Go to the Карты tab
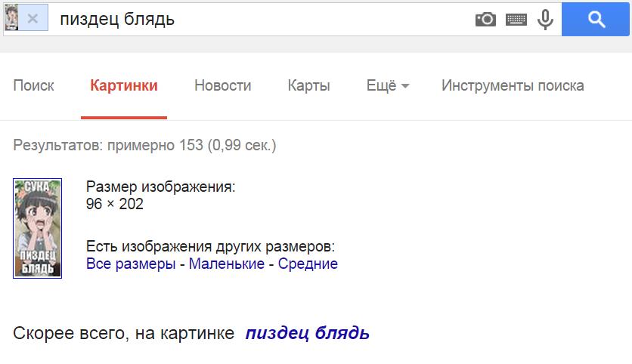This screenshot has height=364, width=632. (308, 85)
